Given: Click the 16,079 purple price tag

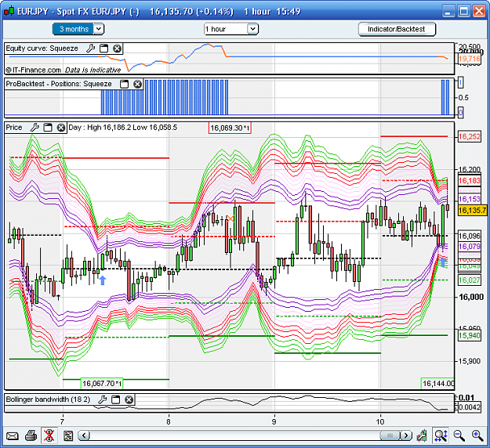Looking at the screenshot, I should pyautogui.click(x=469, y=247).
